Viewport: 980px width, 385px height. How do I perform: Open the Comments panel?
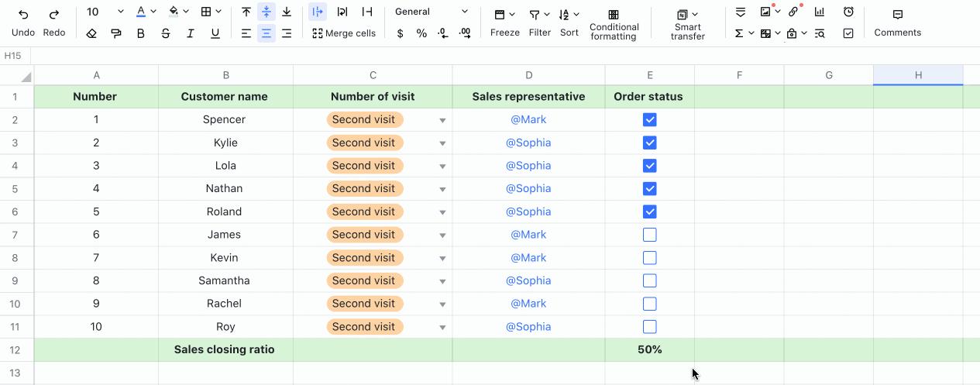coord(897,22)
